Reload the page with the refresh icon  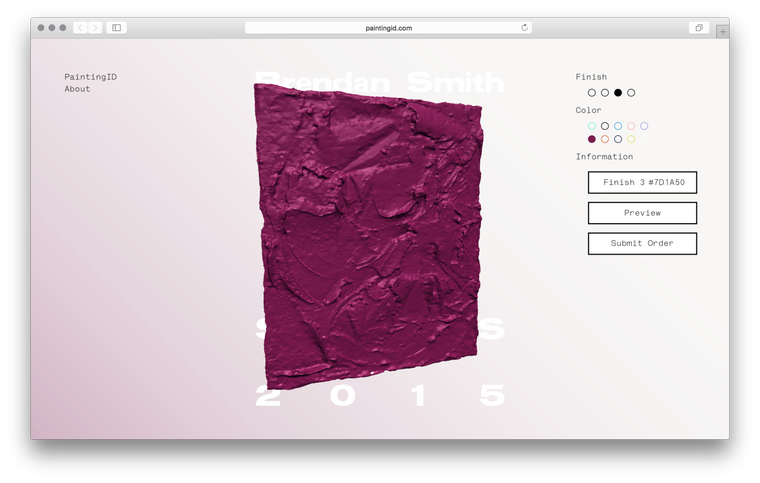[x=524, y=28]
